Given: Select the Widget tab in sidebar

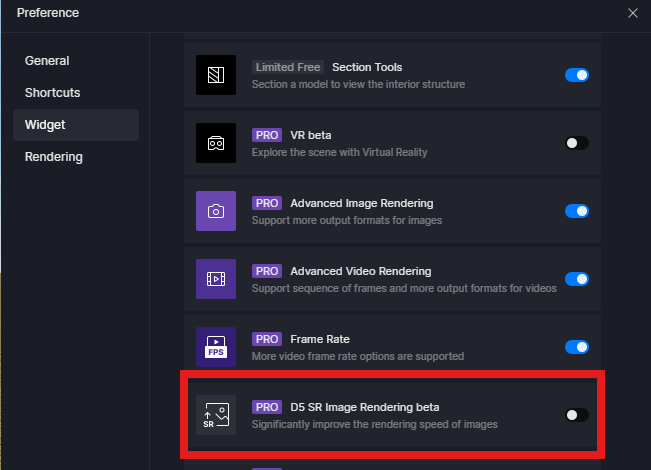Looking at the screenshot, I should pos(46,125).
